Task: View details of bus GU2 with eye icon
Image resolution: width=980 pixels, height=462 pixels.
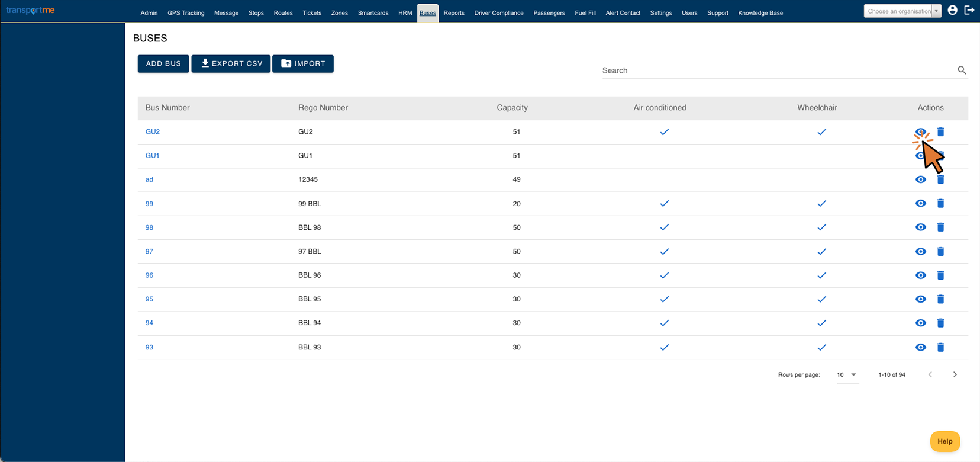Action: (920, 132)
